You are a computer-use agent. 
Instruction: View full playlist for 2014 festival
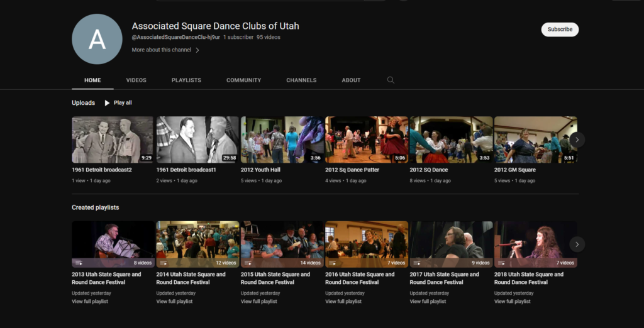pyautogui.click(x=175, y=302)
